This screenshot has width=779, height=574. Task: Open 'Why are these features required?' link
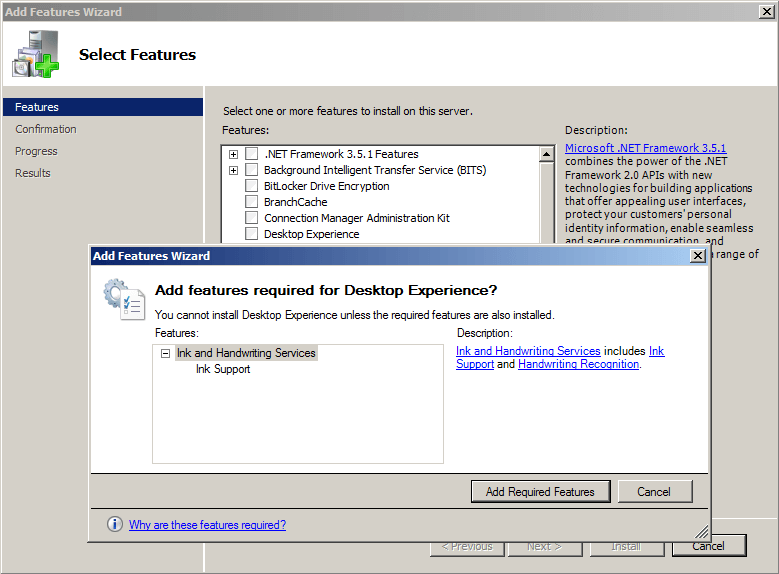tap(207, 525)
